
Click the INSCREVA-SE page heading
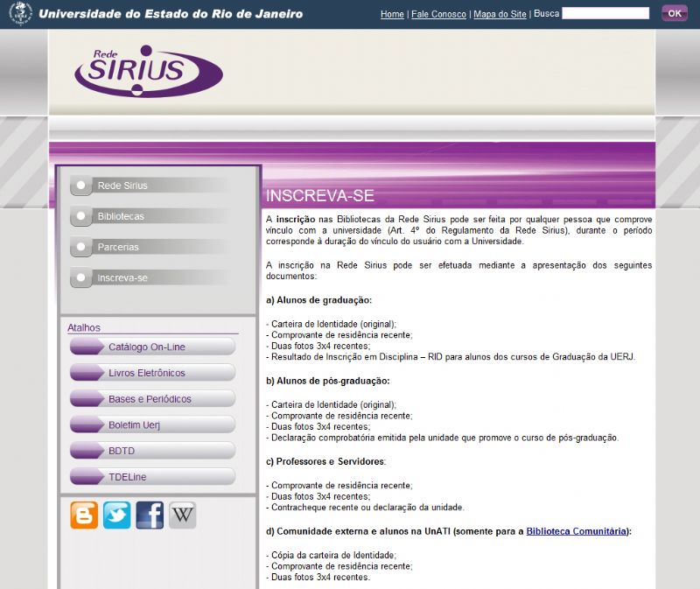pyautogui.click(x=320, y=195)
